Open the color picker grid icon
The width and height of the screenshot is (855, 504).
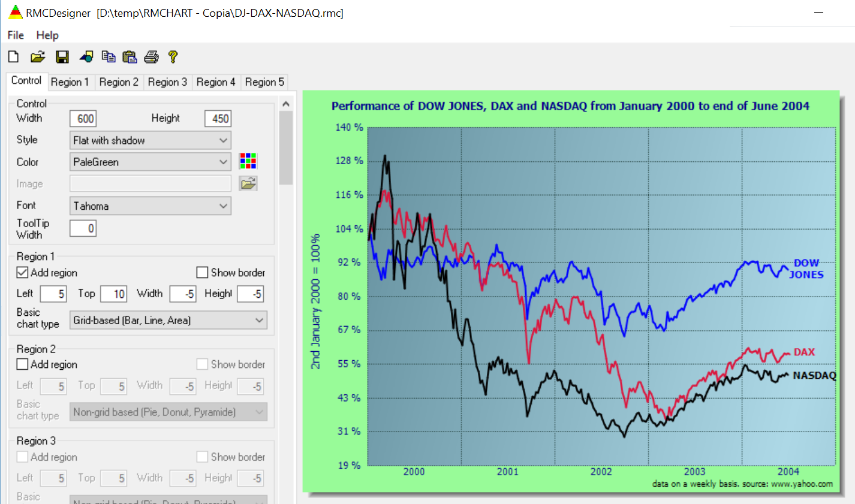coord(248,161)
